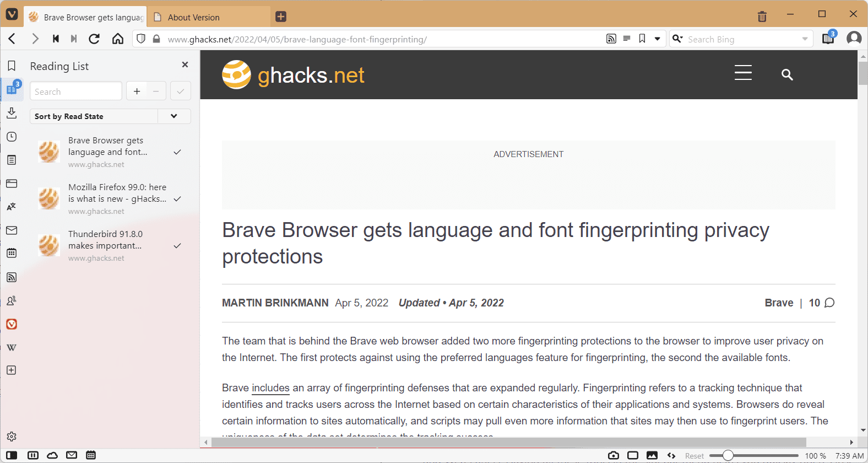
Task: Close the Reading List panel
Action: pyautogui.click(x=185, y=64)
